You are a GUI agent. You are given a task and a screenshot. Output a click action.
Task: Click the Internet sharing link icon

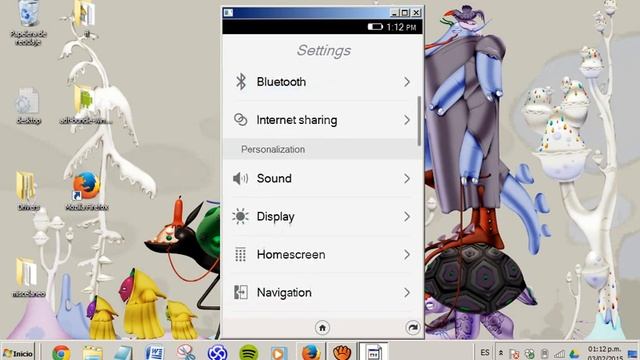[x=240, y=120]
